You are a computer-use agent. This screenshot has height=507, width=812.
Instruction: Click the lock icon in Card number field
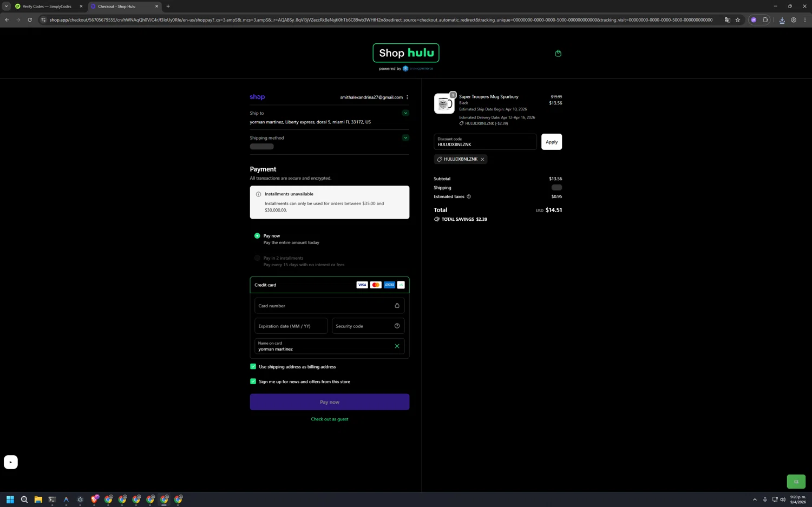point(397,306)
